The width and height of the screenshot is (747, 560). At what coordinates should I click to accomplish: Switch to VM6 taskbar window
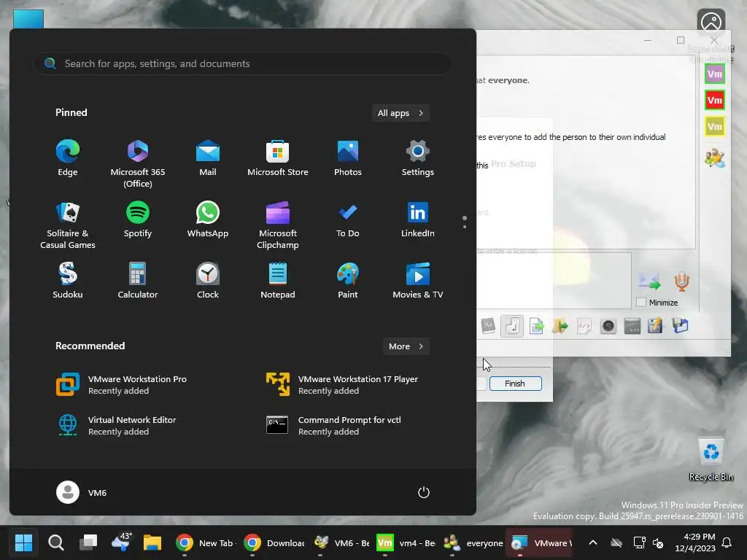pos(342,542)
